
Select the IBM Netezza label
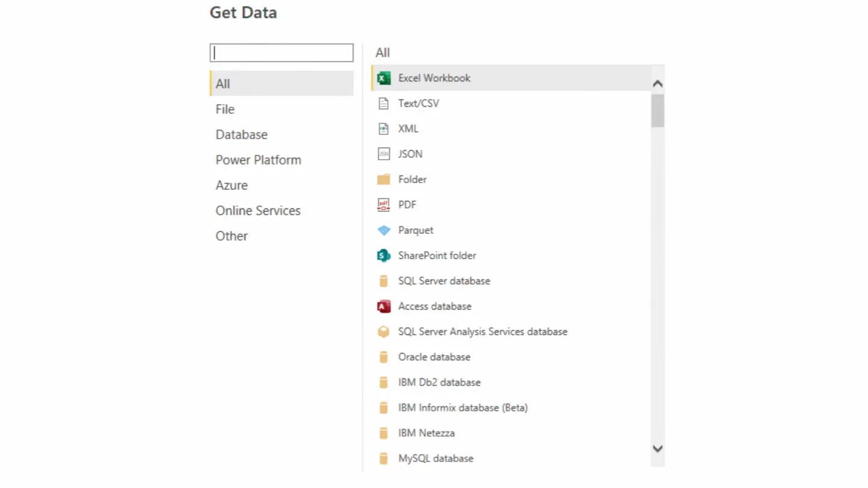click(426, 433)
